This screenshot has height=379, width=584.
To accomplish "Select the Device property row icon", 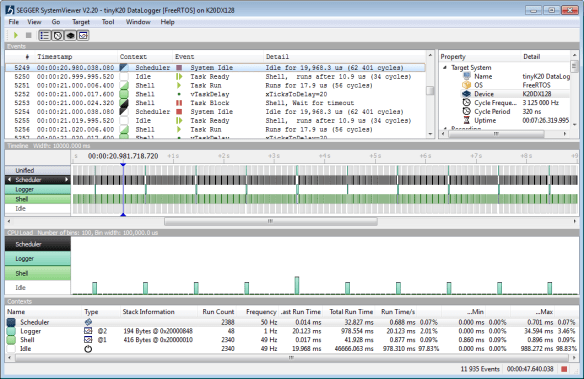I will (467, 94).
